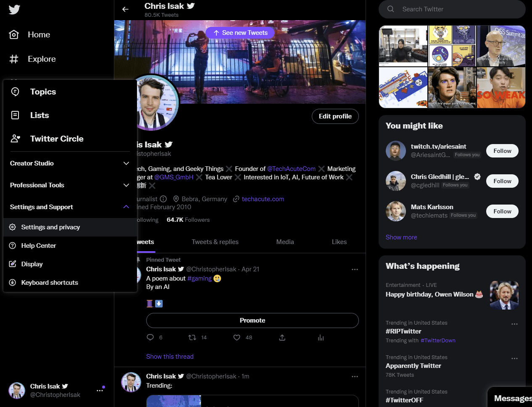Open the Apparently Twitter trend
The image size is (532, 407).
click(x=413, y=366)
